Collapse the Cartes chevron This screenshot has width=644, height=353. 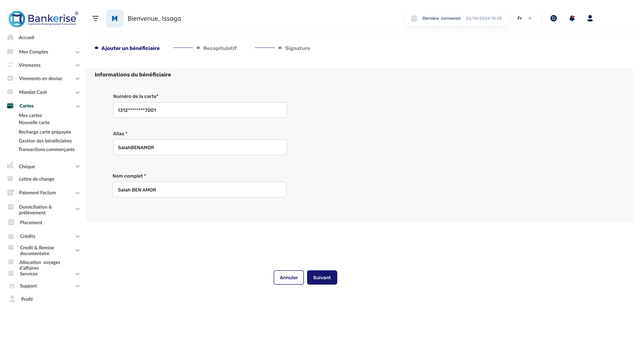(78, 106)
